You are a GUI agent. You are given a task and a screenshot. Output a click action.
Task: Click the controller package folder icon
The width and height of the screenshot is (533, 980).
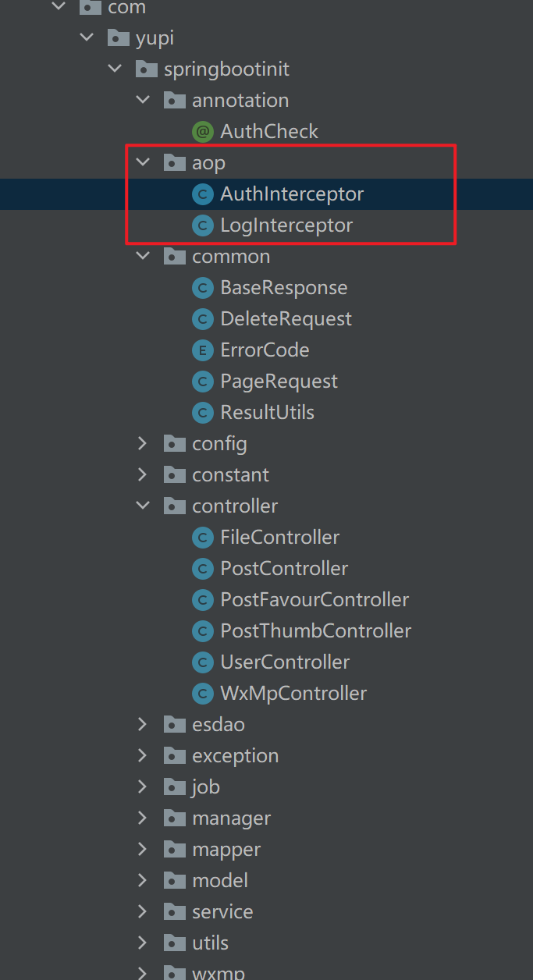click(x=174, y=506)
